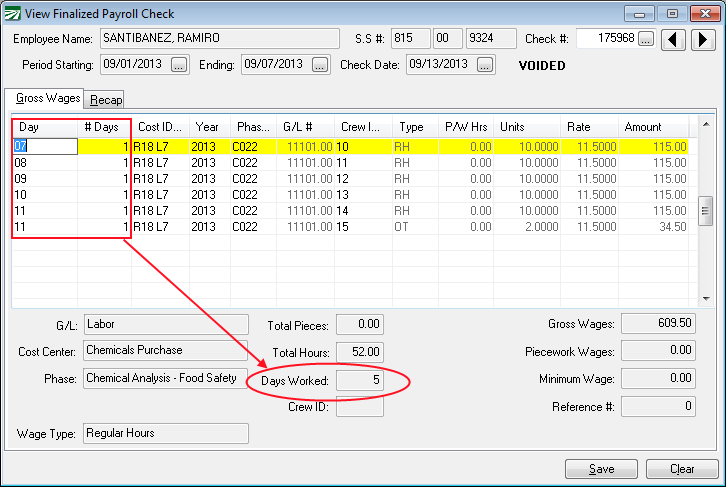Open the Period Starting date picker button

click(x=179, y=65)
